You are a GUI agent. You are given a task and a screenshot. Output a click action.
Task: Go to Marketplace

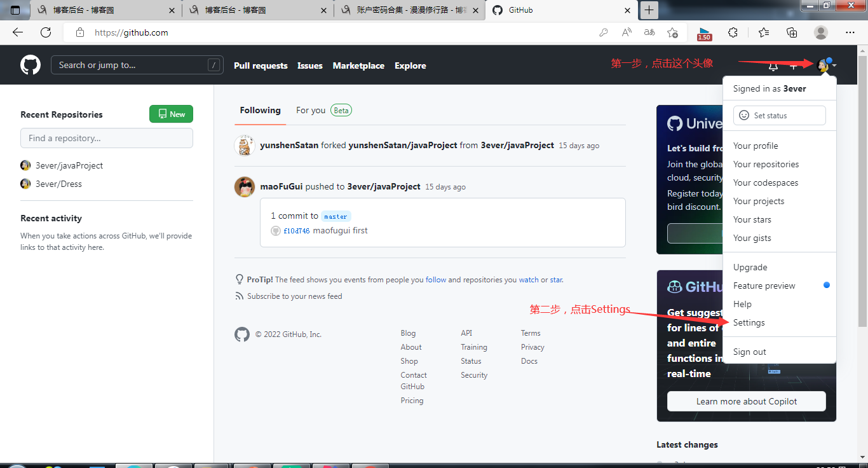(x=358, y=65)
